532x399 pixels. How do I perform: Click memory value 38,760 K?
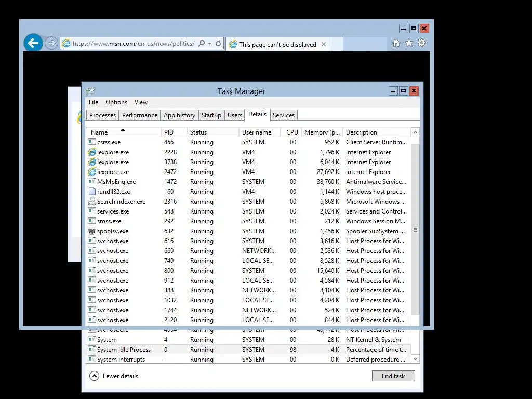click(328, 182)
